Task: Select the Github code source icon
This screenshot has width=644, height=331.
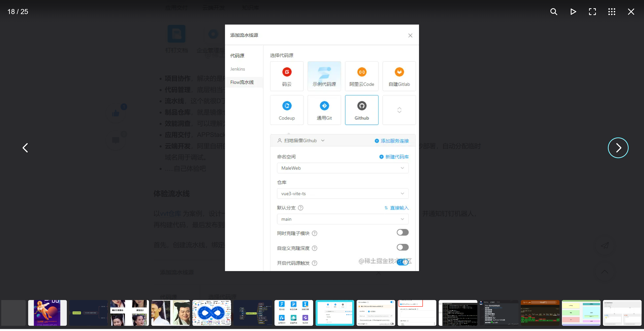Action: 361,106
